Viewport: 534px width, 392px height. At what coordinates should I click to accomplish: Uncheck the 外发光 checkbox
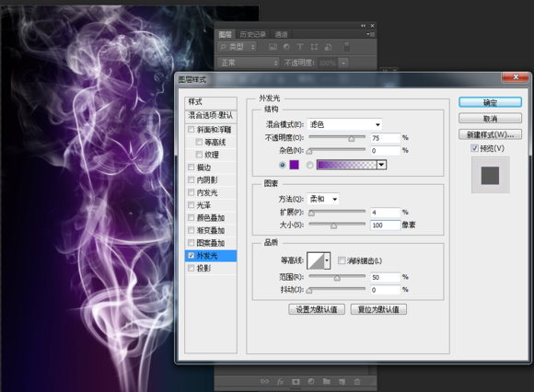(192, 256)
